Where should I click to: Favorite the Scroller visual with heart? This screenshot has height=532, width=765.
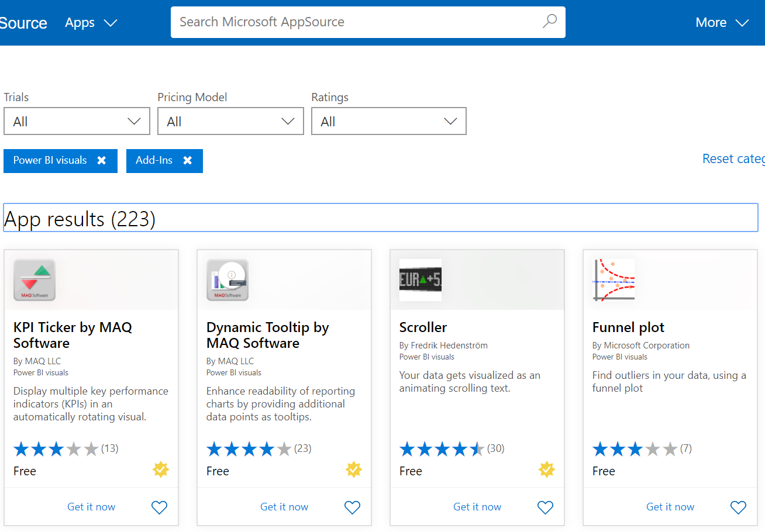[545, 507]
